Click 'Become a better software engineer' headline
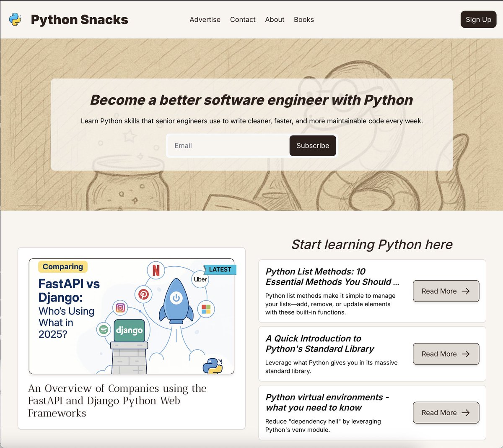This screenshot has width=503, height=448. pyautogui.click(x=251, y=100)
